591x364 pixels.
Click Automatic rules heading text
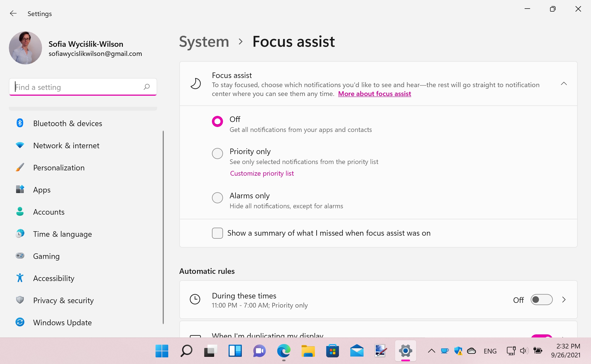point(207,271)
